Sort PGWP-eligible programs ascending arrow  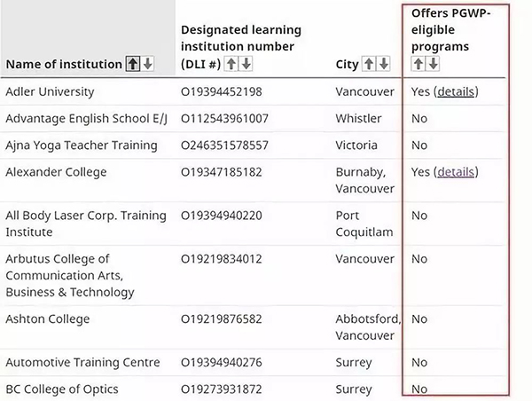(x=418, y=64)
